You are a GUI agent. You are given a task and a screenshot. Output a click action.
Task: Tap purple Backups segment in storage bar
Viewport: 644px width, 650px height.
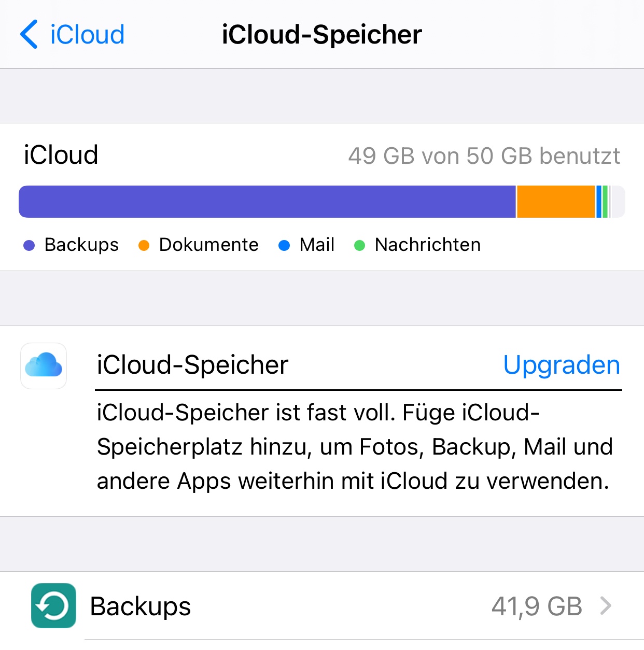point(267,202)
